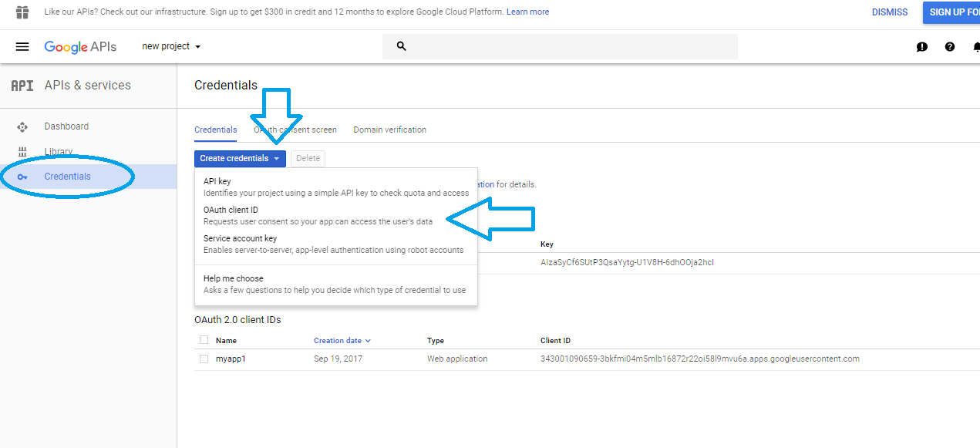Viewport: 980px width, 448px height.
Task: Open the new project selector dropdown
Action: tap(171, 46)
